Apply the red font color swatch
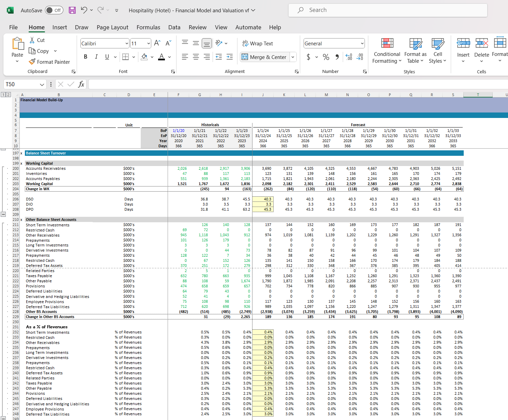 161,57
